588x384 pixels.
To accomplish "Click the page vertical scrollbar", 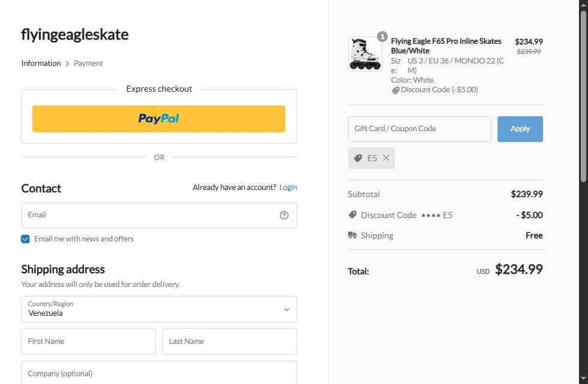I will click(583, 96).
